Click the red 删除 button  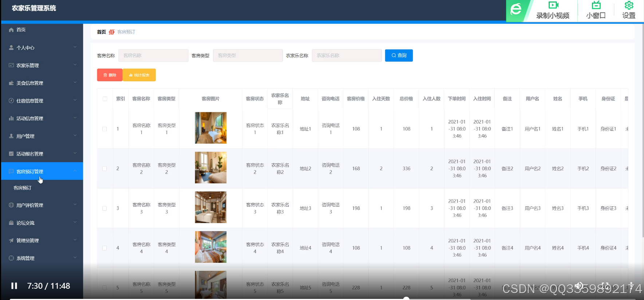(x=110, y=75)
